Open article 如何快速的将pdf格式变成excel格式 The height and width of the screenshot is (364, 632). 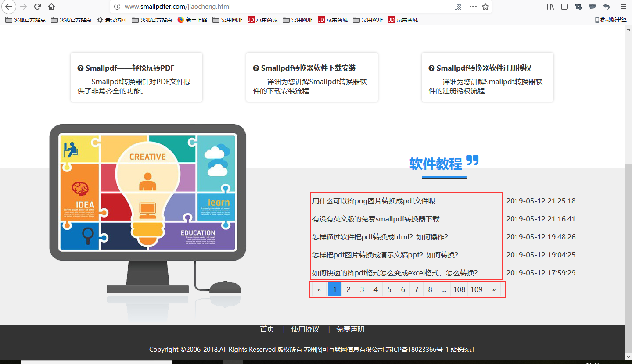[x=395, y=273]
